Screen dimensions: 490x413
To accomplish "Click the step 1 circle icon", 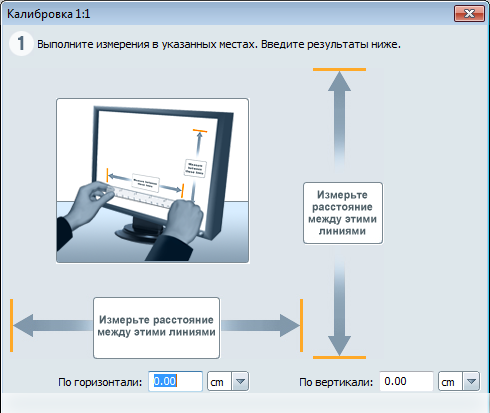I will [21, 44].
